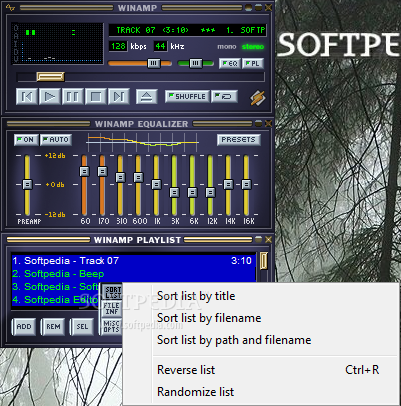Toggle windowshade mode on Winamp main window
Image resolution: width=401 pixels, height=406 pixels.
click(258, 7)
